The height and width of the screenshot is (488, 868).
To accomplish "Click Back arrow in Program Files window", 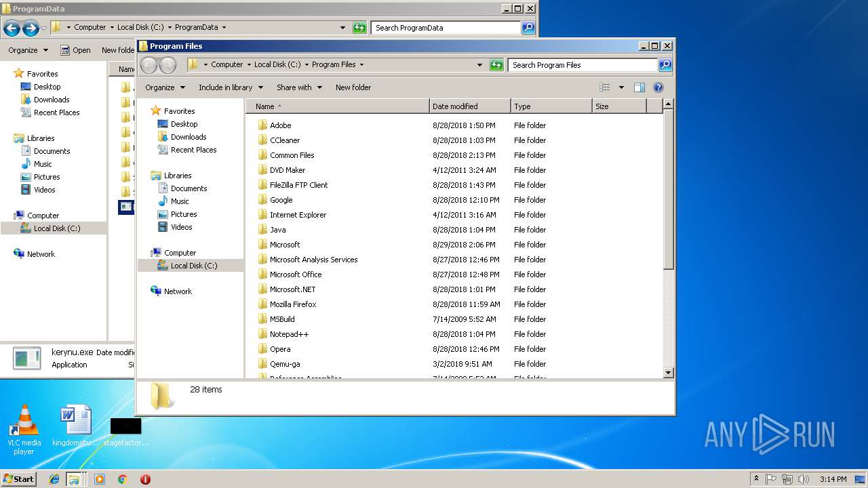I will [149, 65].
